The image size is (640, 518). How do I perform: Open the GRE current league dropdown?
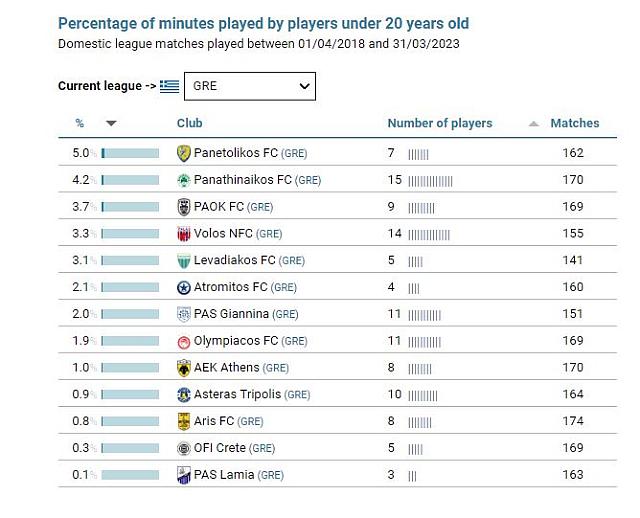249,86
